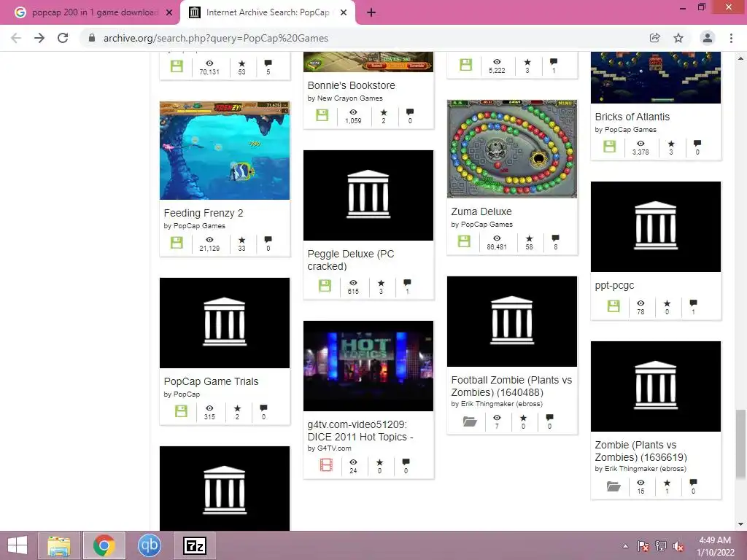Click the scrollbar down arrow
The width and height of the screenshot is (747, 560).
[740, 524]
